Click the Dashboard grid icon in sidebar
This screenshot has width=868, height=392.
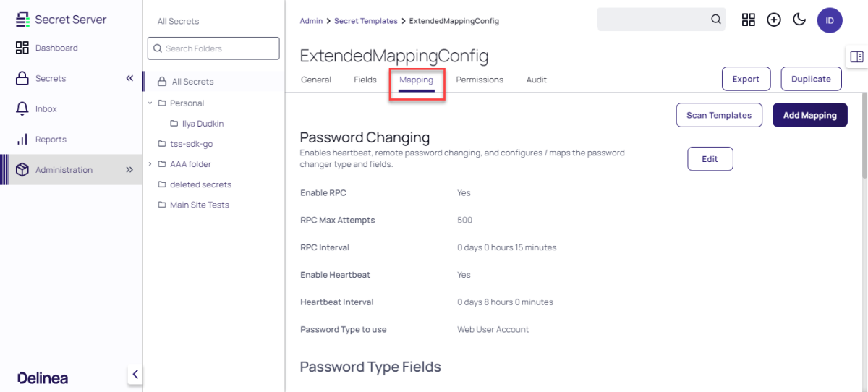(22, 48)
